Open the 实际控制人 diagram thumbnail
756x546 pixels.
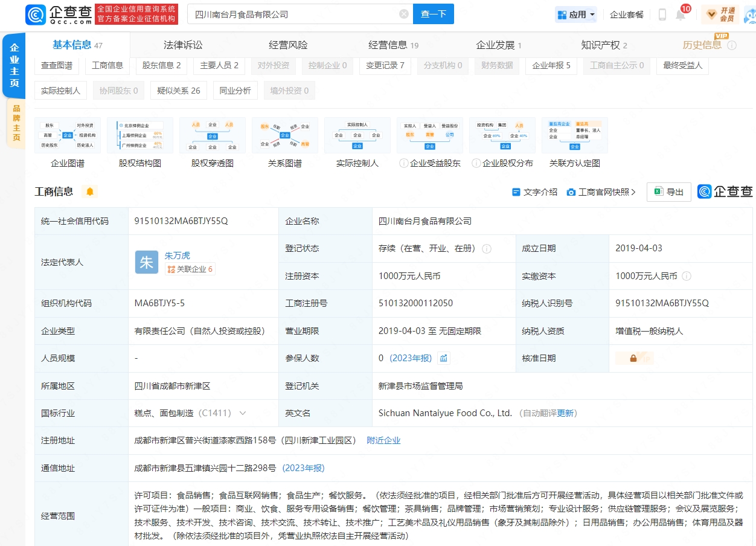(357, 135)
